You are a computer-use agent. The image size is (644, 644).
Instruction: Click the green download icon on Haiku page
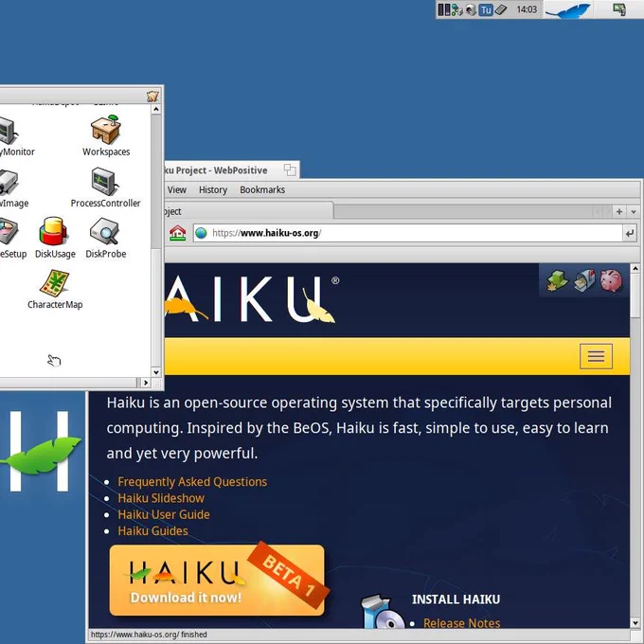(x=557, y=281)
